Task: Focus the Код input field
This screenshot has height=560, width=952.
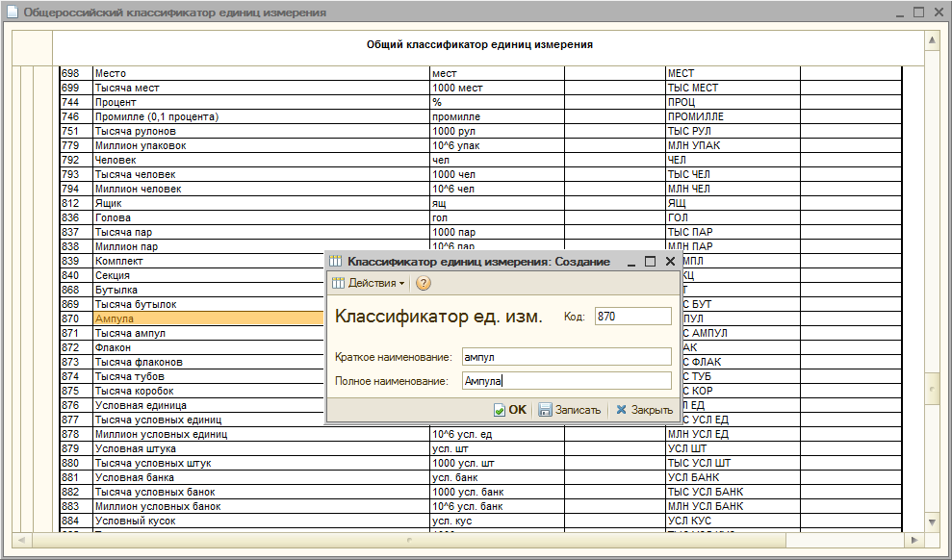Action: [x=631, y=317]
